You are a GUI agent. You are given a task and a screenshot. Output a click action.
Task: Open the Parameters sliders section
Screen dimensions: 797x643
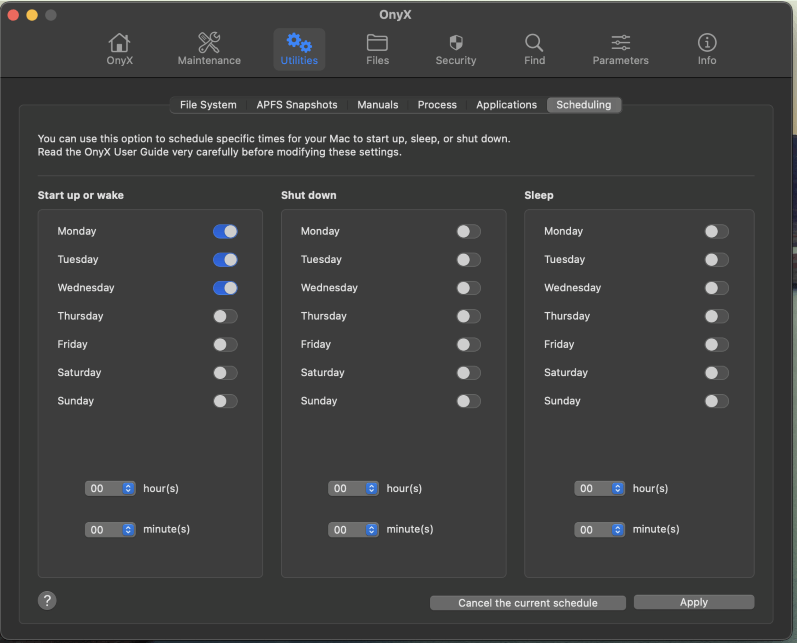click(x=620, y=49)
